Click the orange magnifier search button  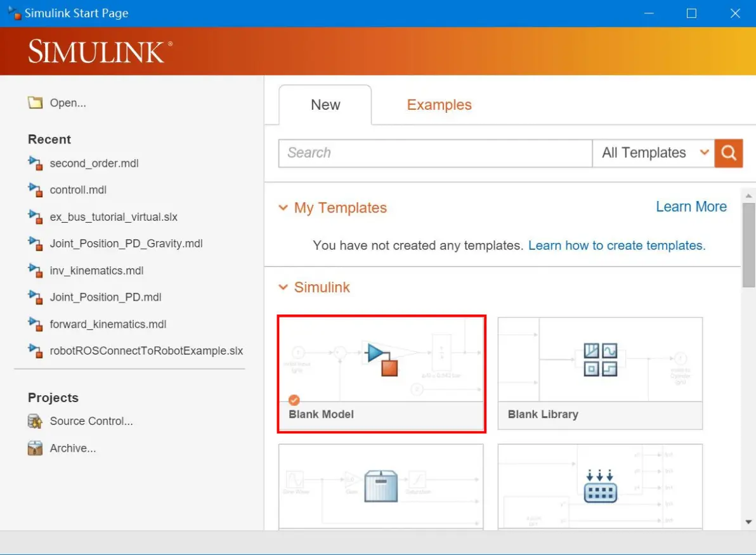(729, 153)
